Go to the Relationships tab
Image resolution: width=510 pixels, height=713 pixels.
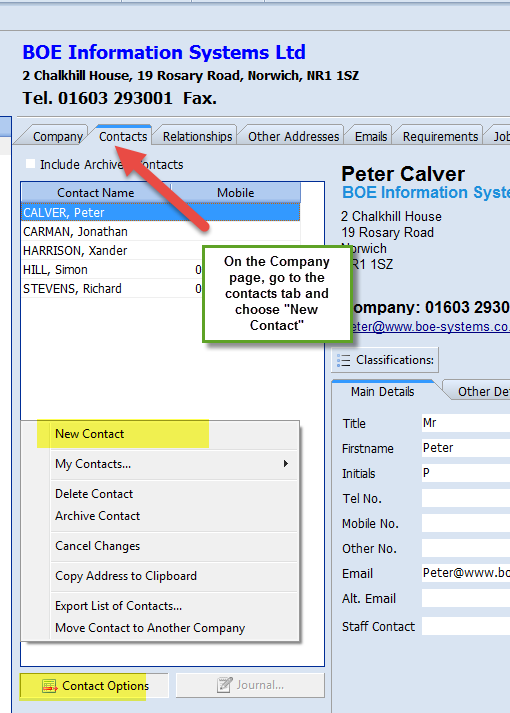click(197, 136)
